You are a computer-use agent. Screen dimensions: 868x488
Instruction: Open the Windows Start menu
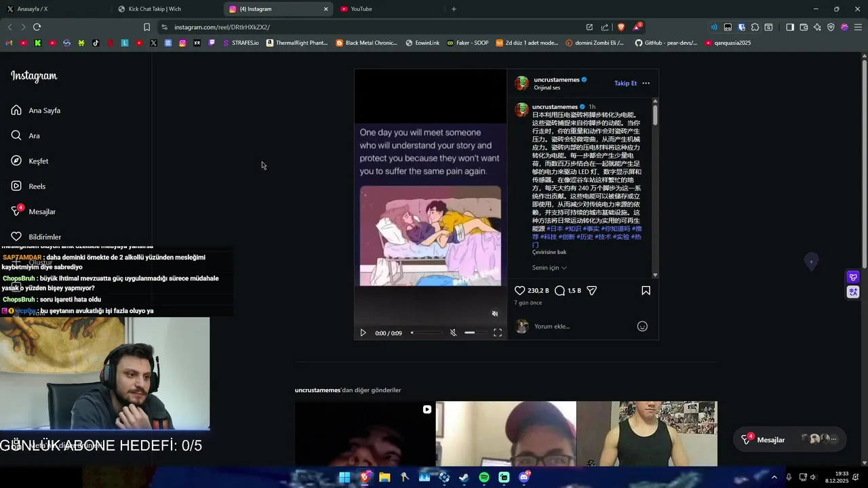[344, 477]
